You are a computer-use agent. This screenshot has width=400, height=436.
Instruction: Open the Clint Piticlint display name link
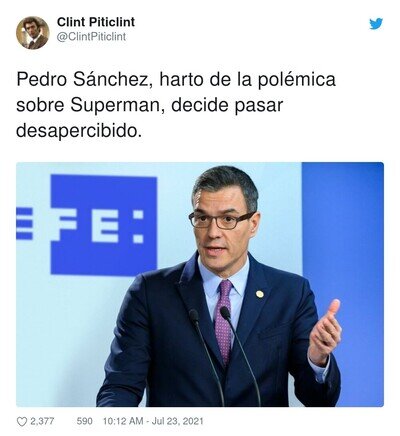click(96, 22)
